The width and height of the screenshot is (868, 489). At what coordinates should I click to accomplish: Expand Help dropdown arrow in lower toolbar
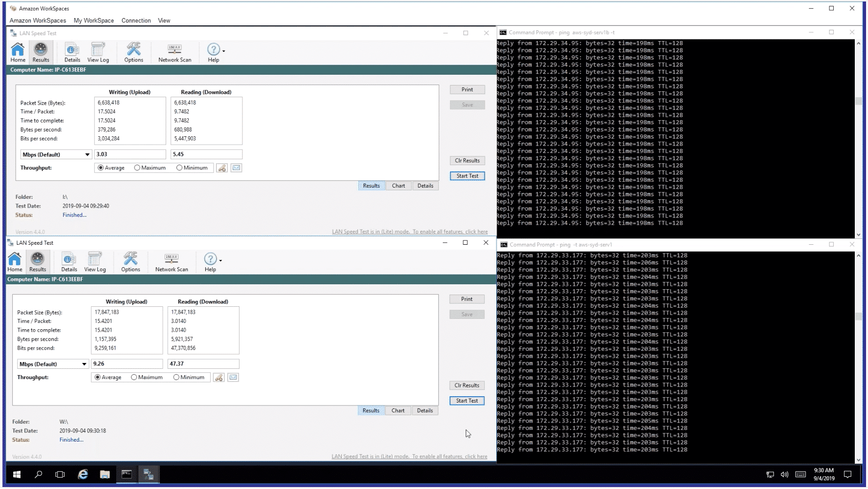pos(221,260)
